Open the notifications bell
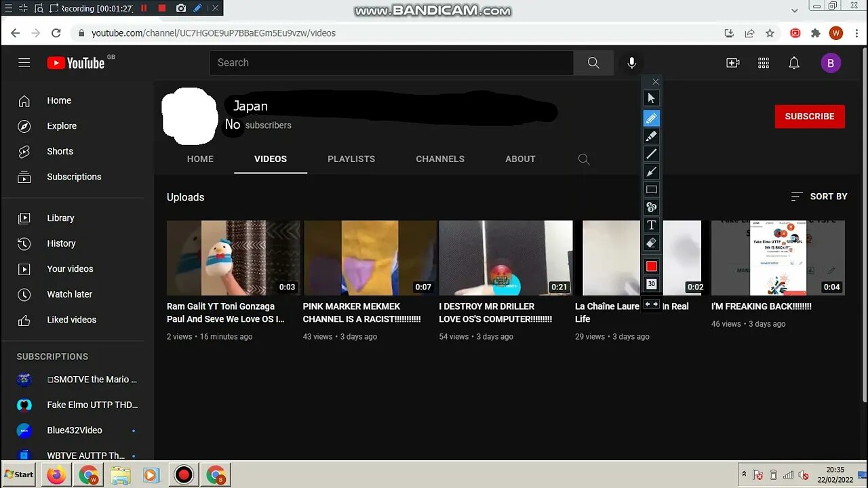 tap(794, 63)
